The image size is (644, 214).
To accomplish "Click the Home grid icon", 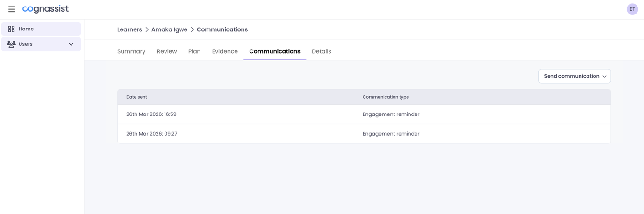I will (11, 29).
